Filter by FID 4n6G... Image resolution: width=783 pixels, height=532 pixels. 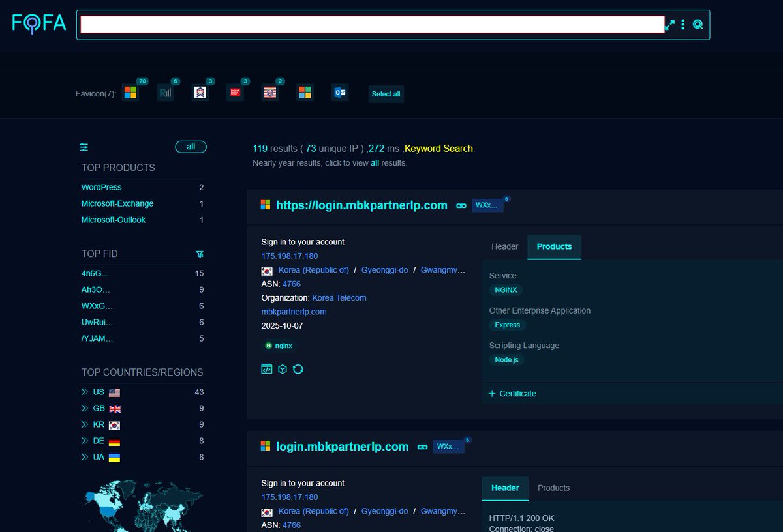pos(95,273)
